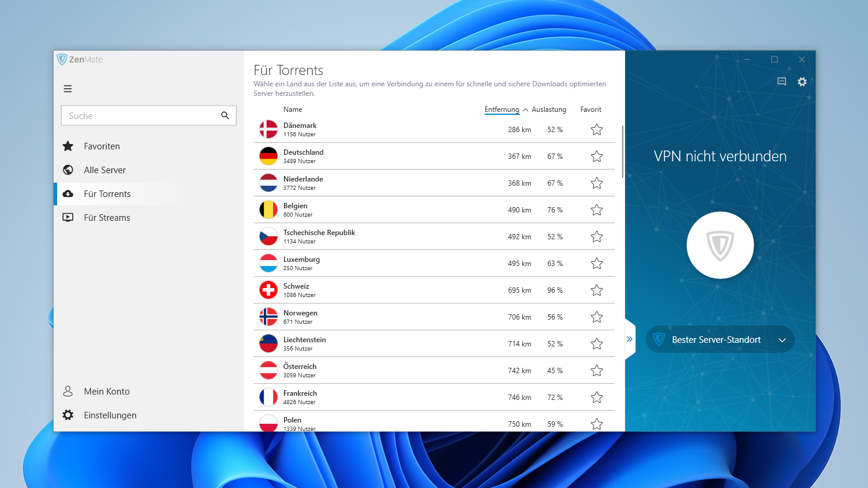The width and height of the screenshot is (868, 488).
Task: Click the Tschechische Republik flag icon
Action: pos(268,236)
